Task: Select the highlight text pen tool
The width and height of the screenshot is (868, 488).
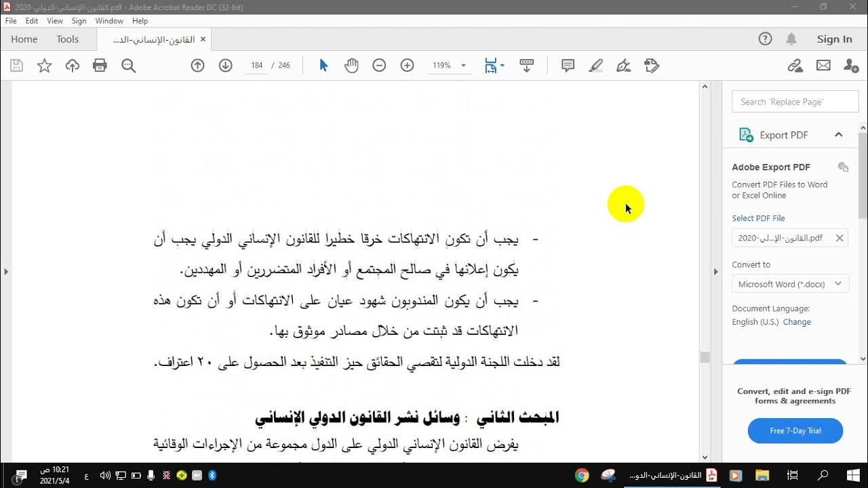Action: (596, 66)
